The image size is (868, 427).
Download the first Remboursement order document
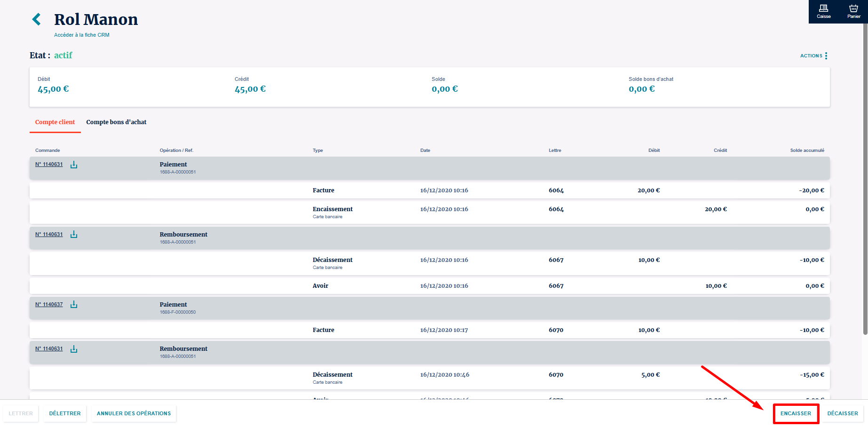74,235
